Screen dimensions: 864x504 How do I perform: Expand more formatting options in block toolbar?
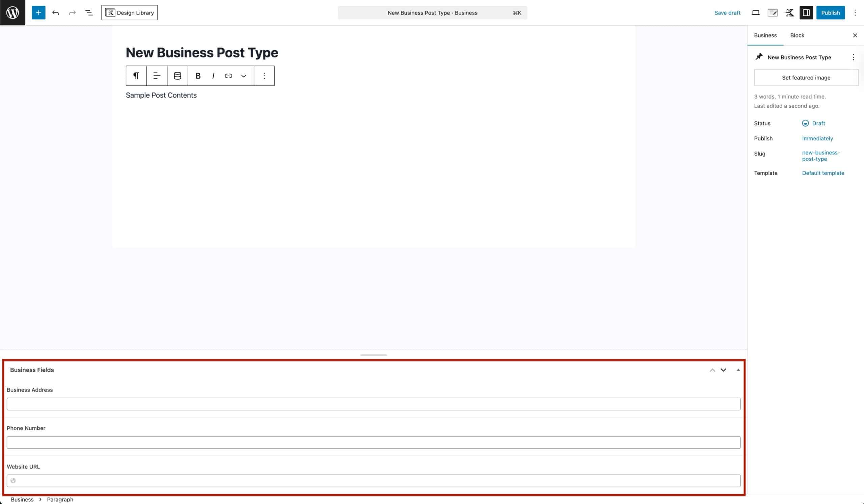244,75
